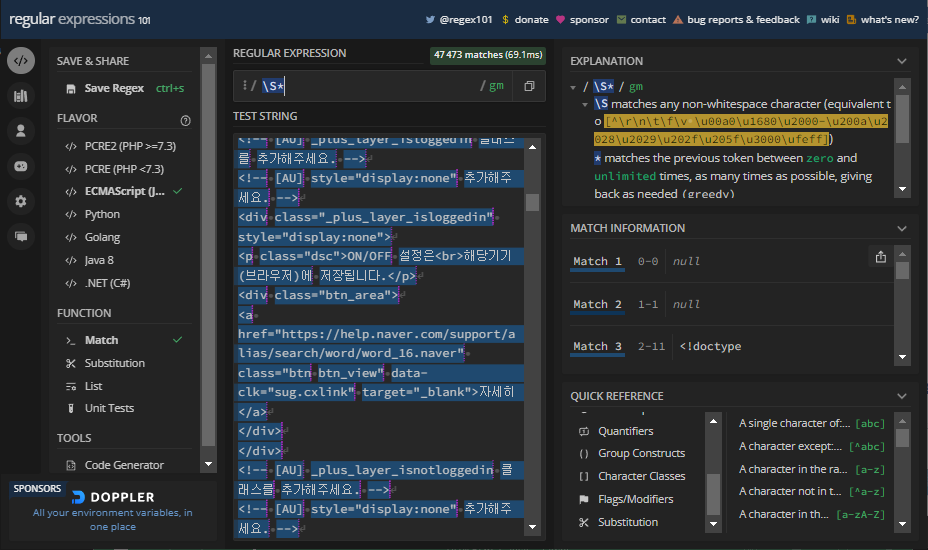Open settings gear in sidebar
The height and width of the screenshot is (550, 928).
click(21, 201)
